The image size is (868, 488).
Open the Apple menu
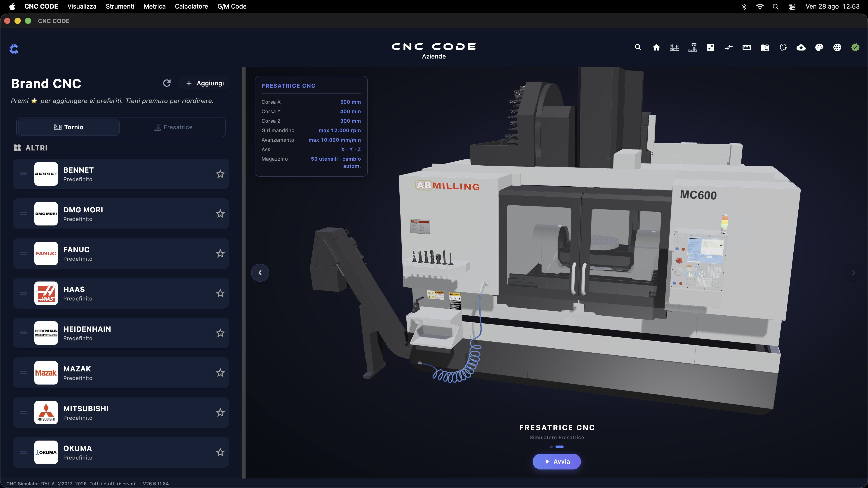[12, 6]
